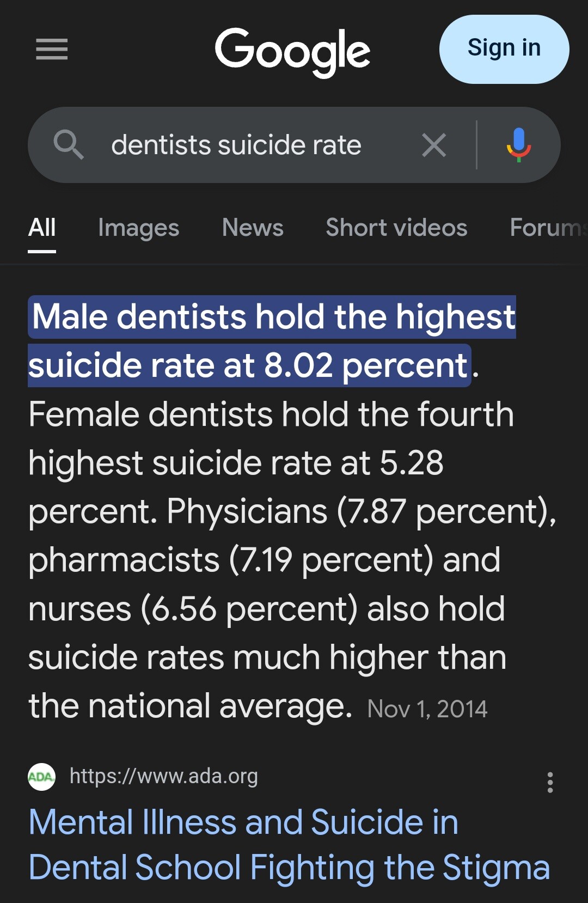The height and width of the screenshot is (903, 588).
Task: Clear the search query with X
Action: [434, 145]
